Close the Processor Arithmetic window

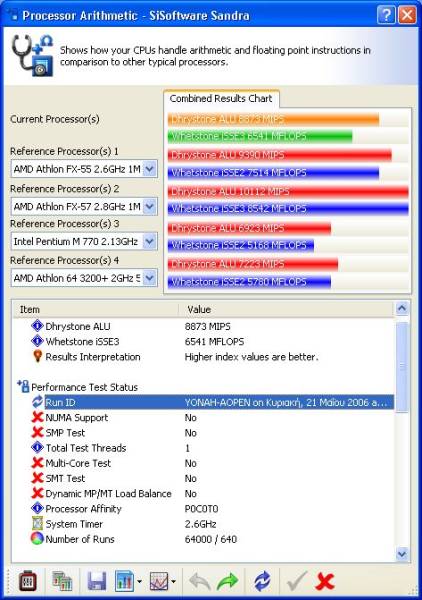tap(407, 15)
